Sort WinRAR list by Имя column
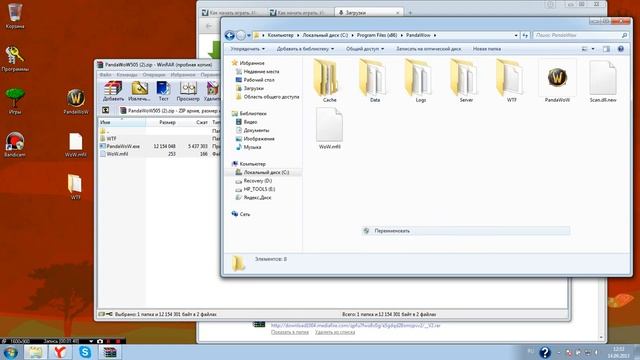 (x=122, y=122)
